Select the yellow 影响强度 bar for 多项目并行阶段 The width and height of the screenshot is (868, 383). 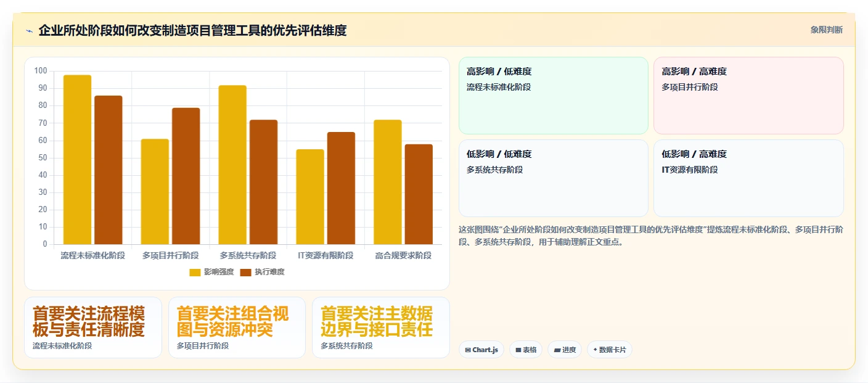click(x=155, y=192)
